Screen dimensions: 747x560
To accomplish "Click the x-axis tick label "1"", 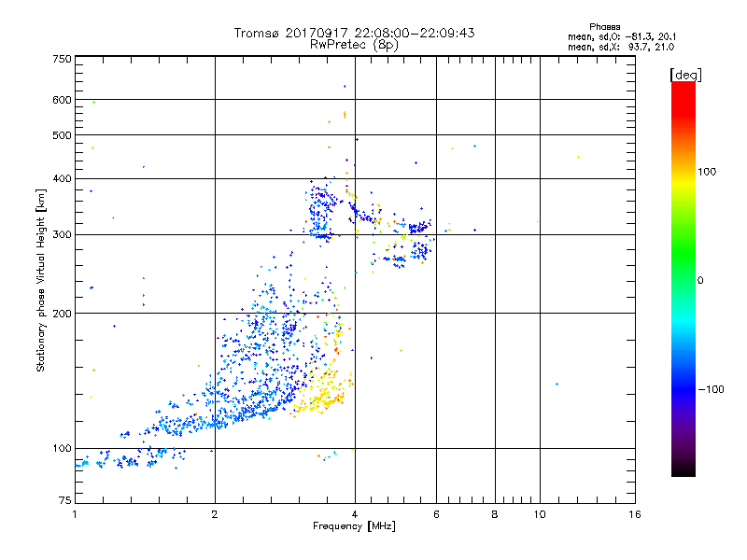I will (x=75, y=514).
